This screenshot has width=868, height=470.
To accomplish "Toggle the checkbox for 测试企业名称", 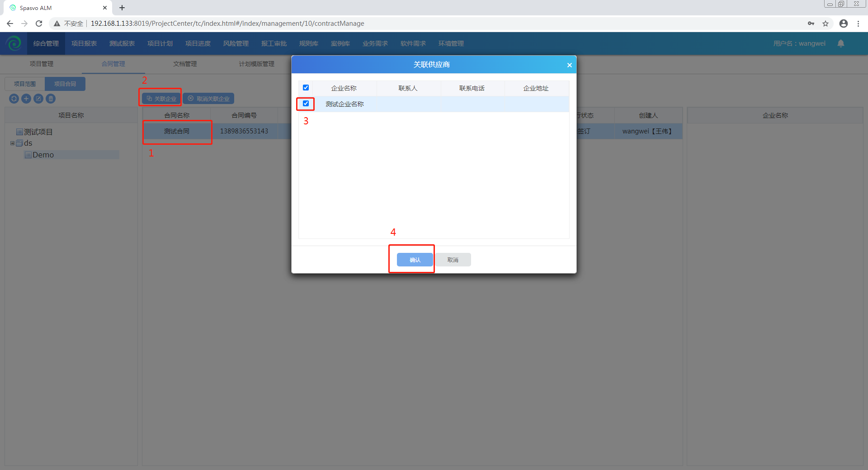I will point(306,104).
